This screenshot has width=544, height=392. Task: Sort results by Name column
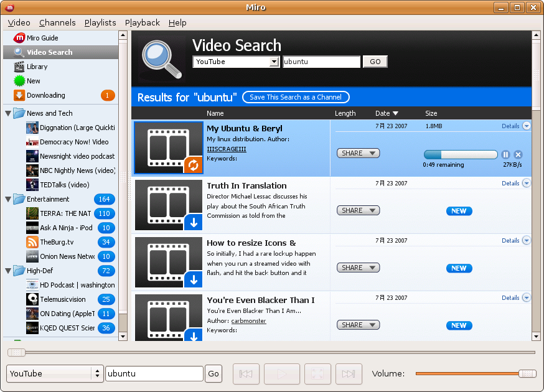click(x=215, y=113)
